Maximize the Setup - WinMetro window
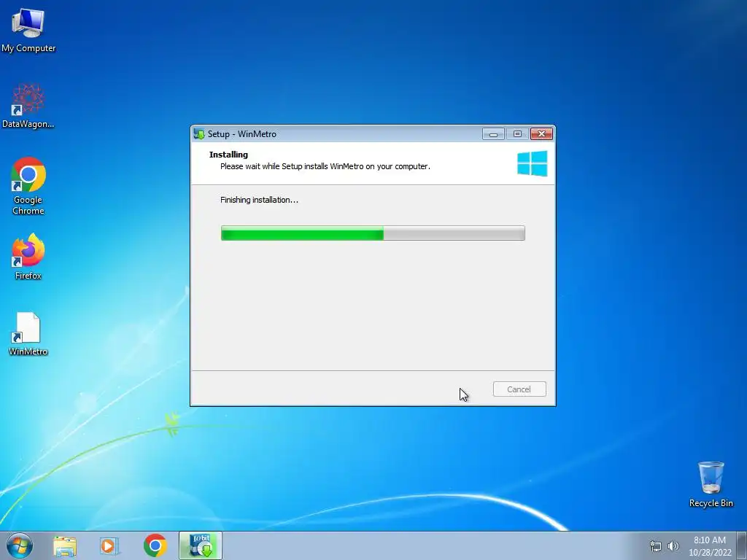 tap(517, 134)
